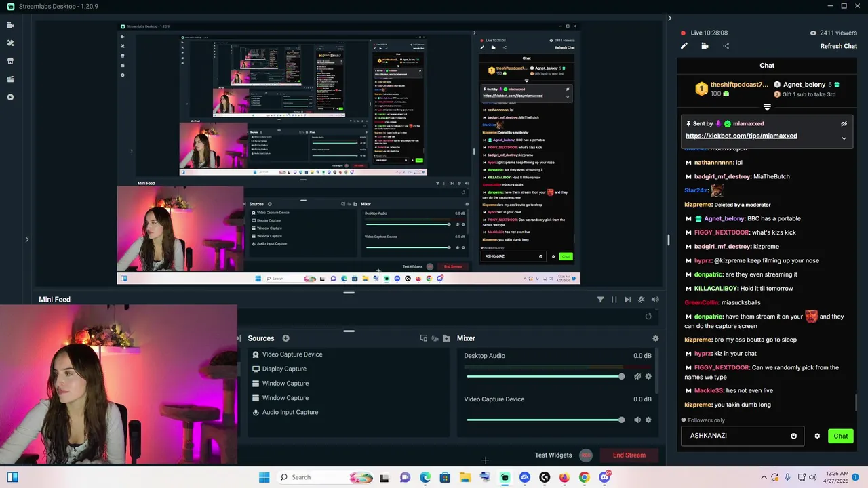Unmute Desktop Audio in Mixer

637,376
